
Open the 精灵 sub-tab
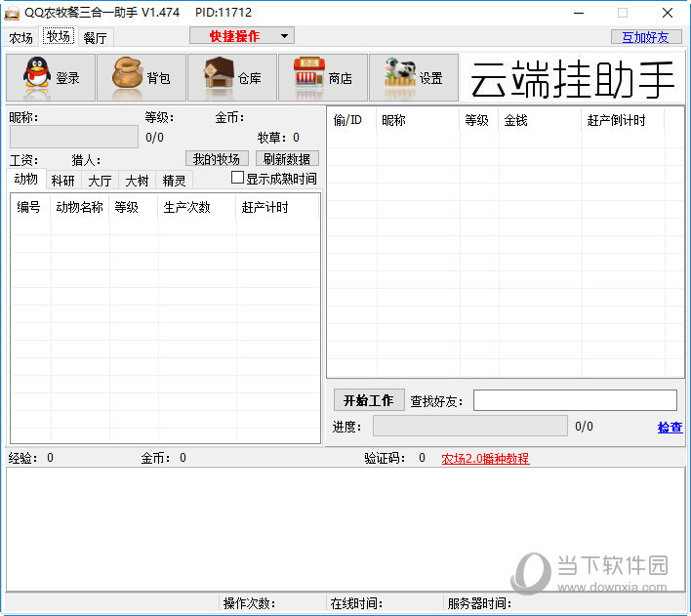click(x=174, y=181)
